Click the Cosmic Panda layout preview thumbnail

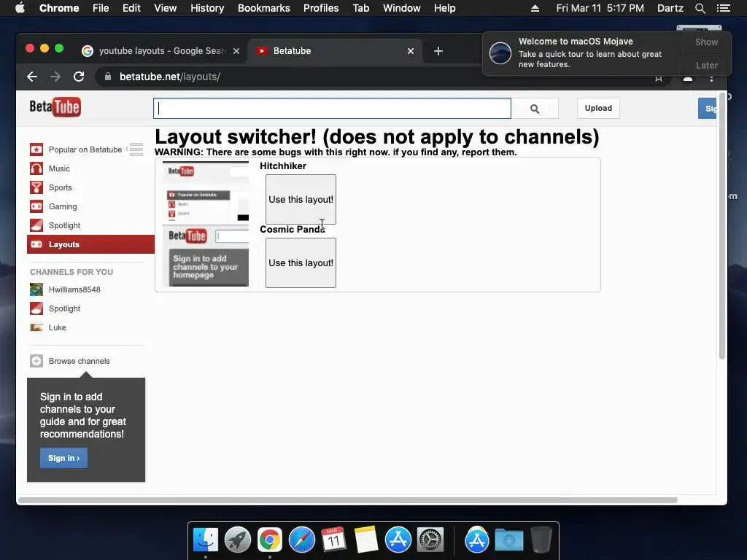click(206, 256)
